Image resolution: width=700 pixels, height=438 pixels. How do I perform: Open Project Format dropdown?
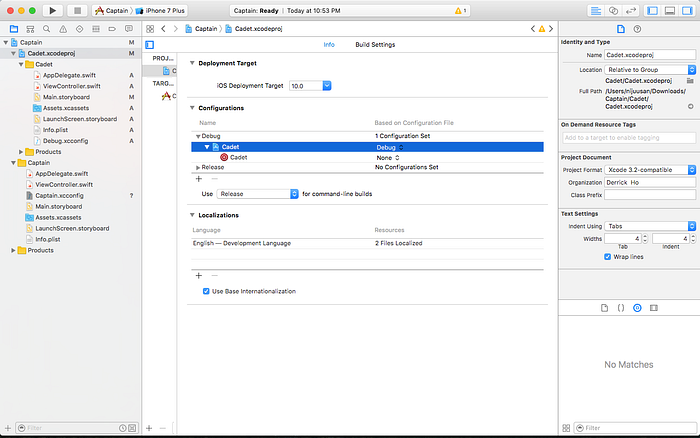coord(650,170)
